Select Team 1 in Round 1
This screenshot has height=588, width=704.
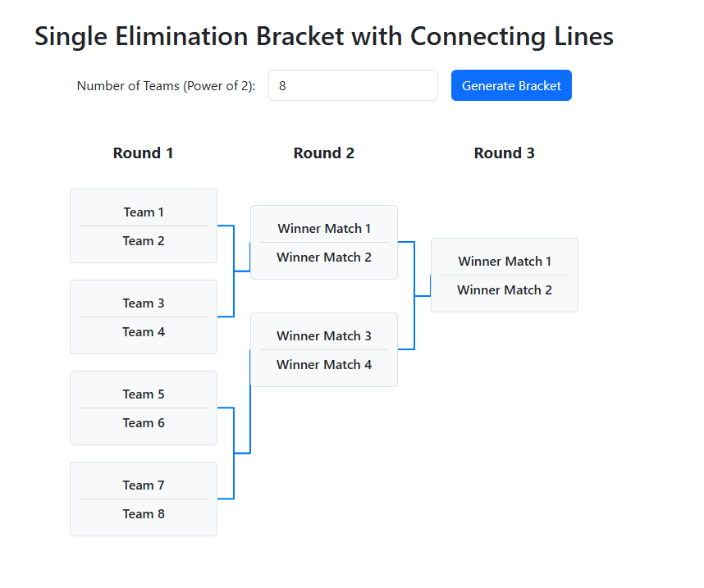144,212
